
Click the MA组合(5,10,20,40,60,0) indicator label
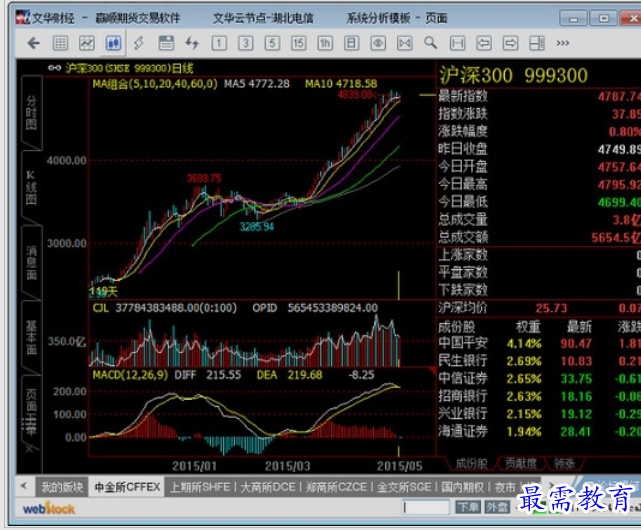click(x=155, y=84)
